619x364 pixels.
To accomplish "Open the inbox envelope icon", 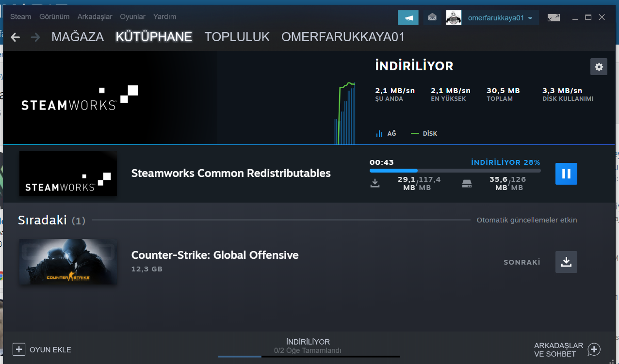I will click(x=432, y=17).
